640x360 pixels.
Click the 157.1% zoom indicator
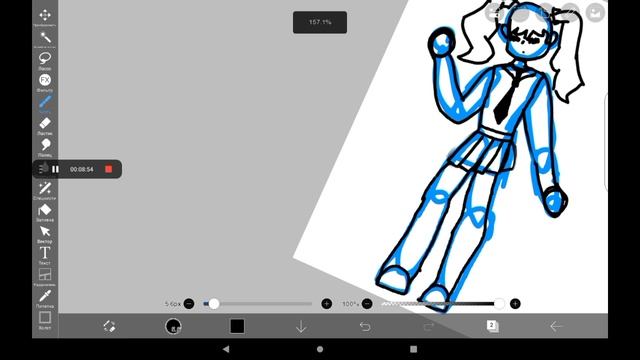[x=320, y=22]
